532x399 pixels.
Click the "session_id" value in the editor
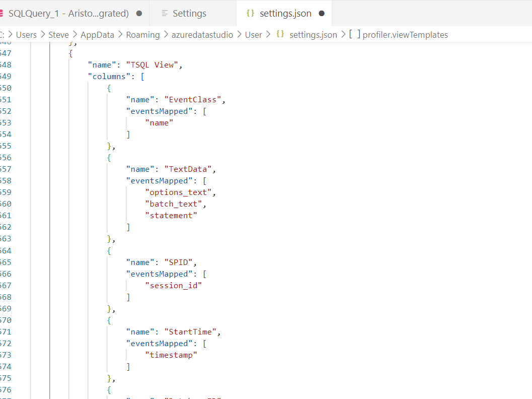(173, 285)
